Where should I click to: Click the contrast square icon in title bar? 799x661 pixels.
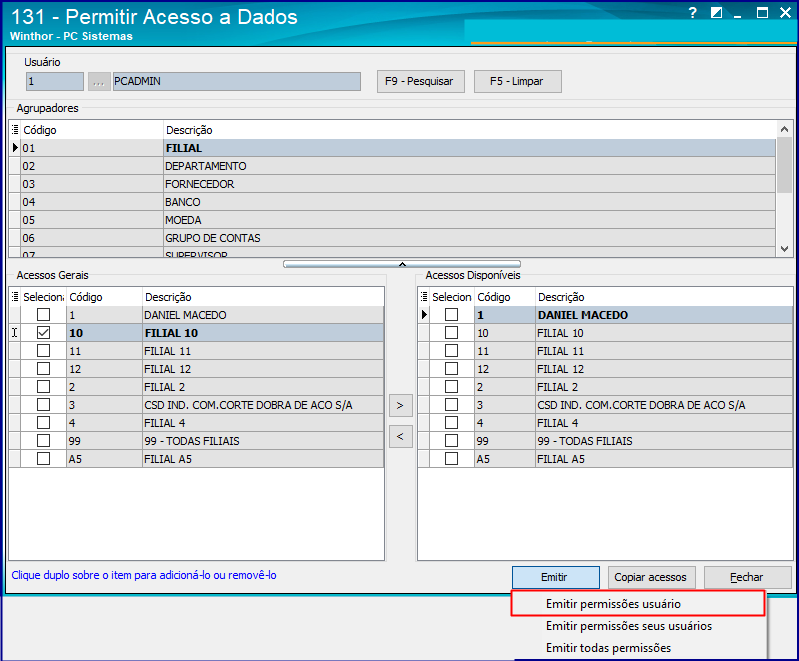pyautogui.click(x=716, y=13)
